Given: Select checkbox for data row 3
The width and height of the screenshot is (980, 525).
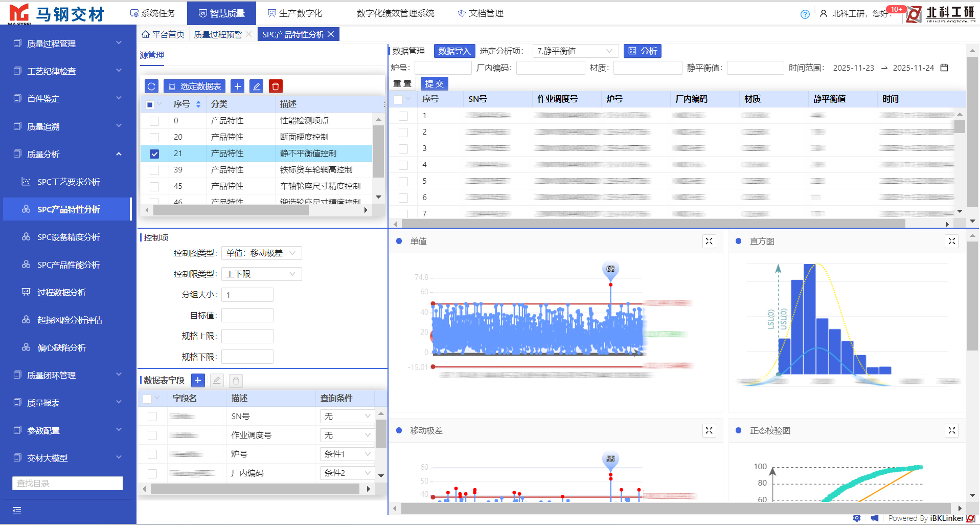Looking at the screenshot, I should tap(403, 148).
